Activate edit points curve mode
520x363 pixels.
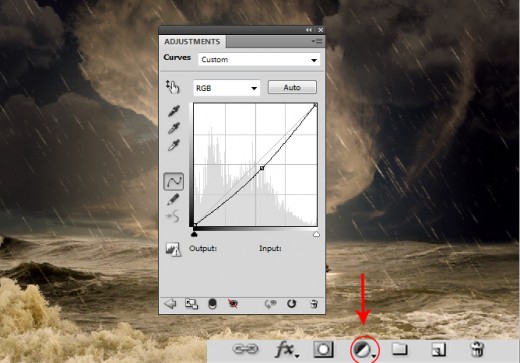[x=174, y=182]
